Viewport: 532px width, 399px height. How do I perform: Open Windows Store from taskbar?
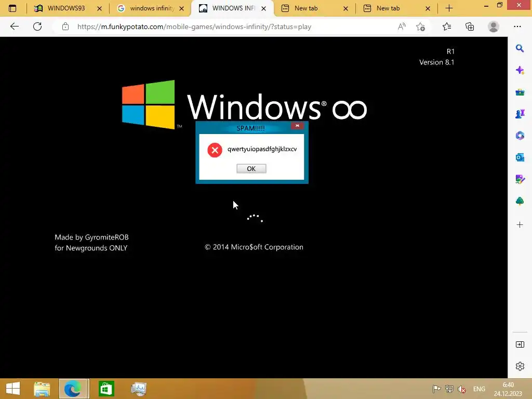[106, 389]
